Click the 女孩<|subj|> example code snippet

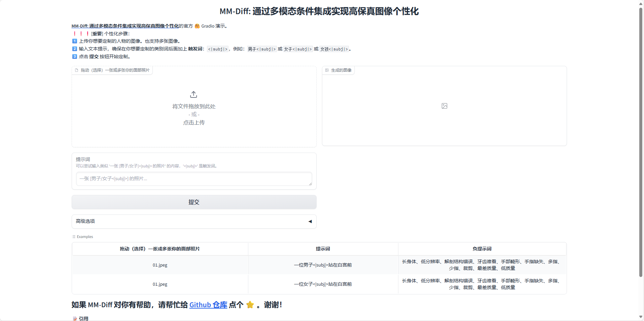tap(334, 49)
